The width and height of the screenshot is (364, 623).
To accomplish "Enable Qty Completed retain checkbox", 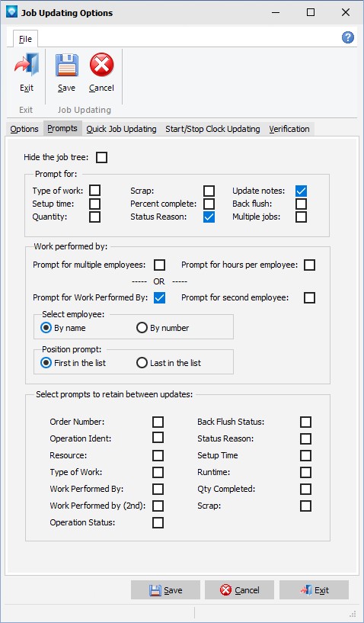I will (x=305, y=489).
